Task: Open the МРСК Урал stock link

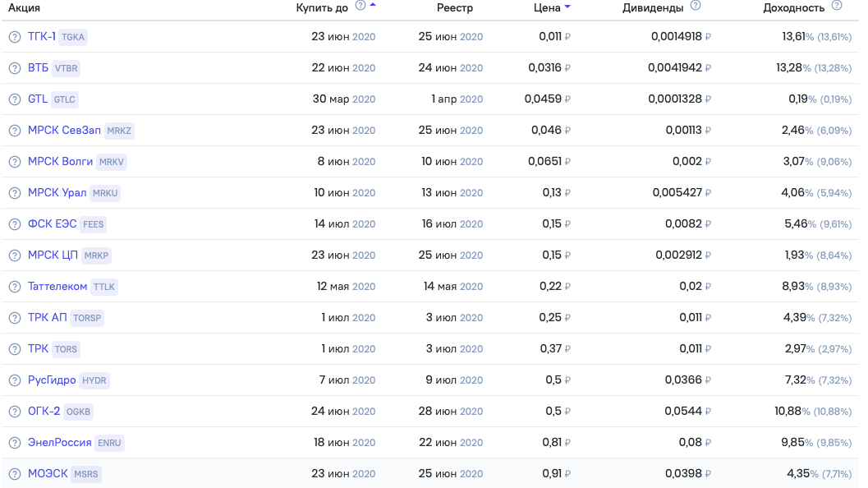Action: pyautogui.click(x=57, y=193)
